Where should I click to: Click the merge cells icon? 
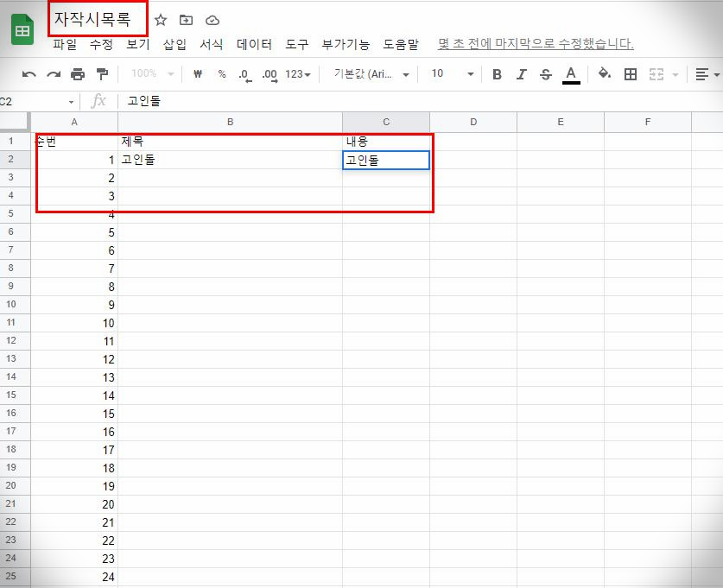click(x=656, y=74)
